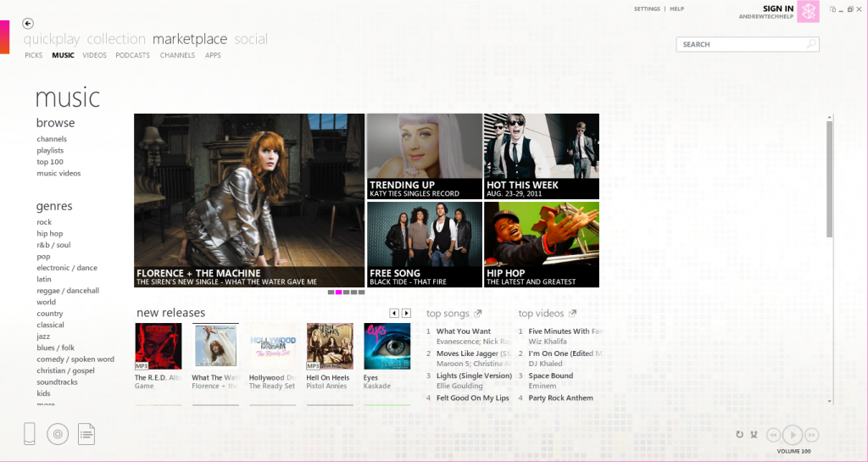Switch to Podcasts subtab

(133, 55)
